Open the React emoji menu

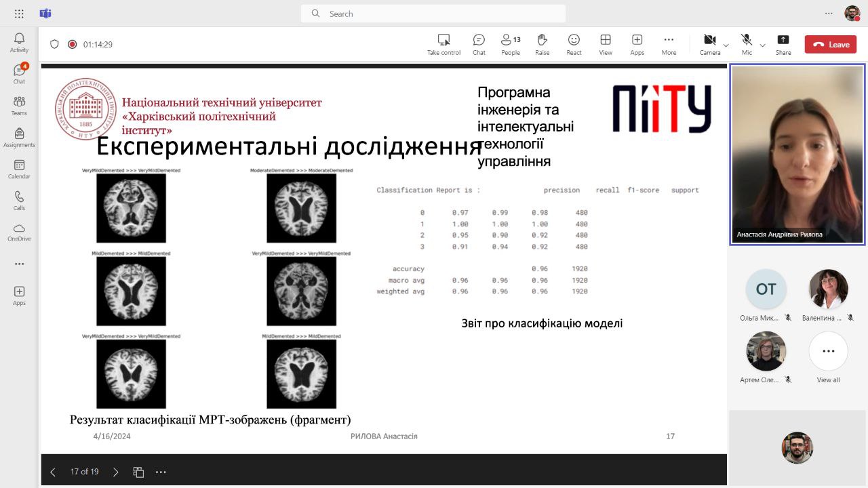tap(574, 44)
